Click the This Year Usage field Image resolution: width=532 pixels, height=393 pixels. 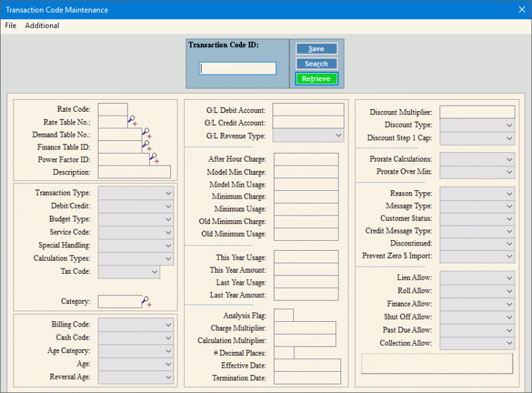306,257
